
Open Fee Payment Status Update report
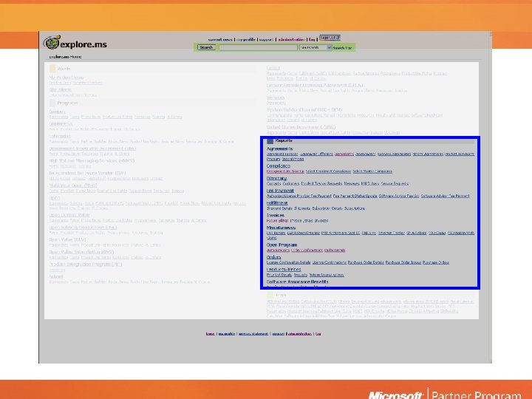tap(355, 196)
